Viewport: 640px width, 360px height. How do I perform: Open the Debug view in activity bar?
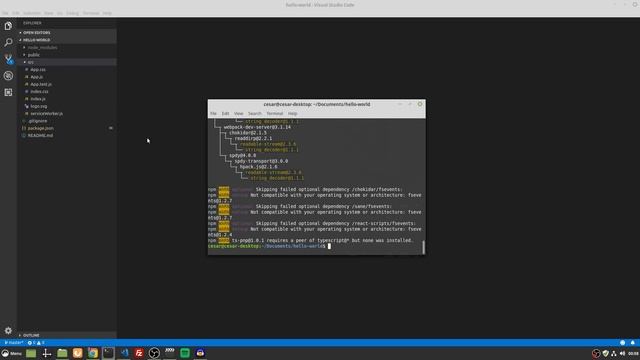(x=8, y=76)
